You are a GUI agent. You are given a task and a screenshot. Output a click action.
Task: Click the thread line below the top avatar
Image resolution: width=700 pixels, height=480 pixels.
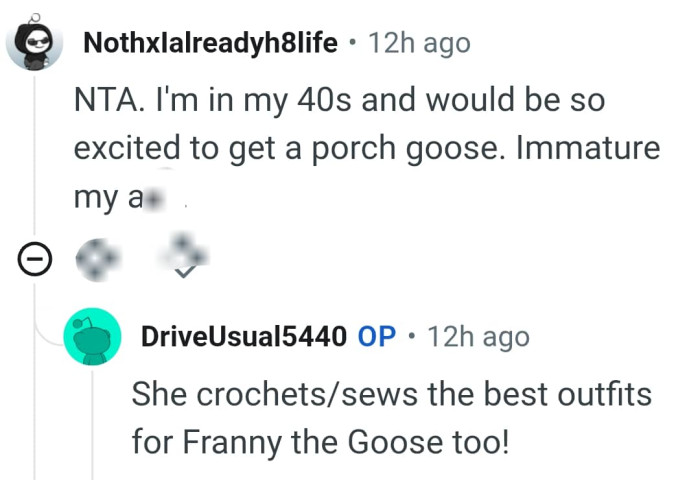(35, 160)
